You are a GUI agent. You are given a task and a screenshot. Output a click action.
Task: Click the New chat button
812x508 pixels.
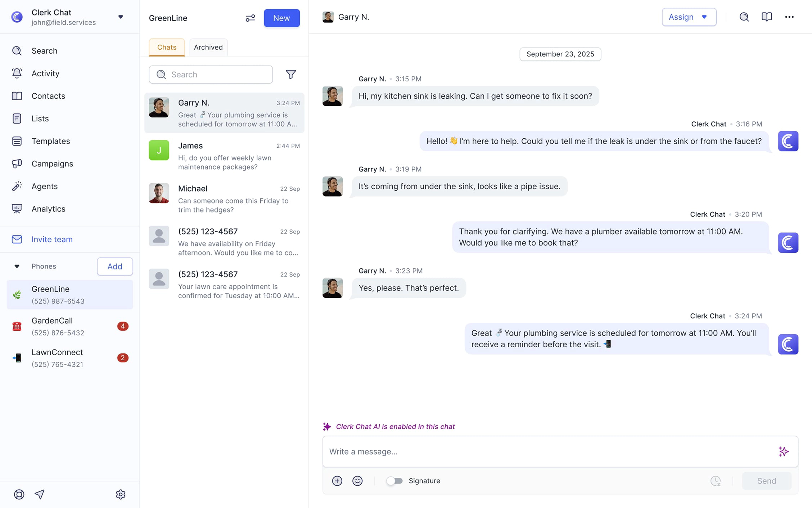pyautogui.click(x=281, y=18)
